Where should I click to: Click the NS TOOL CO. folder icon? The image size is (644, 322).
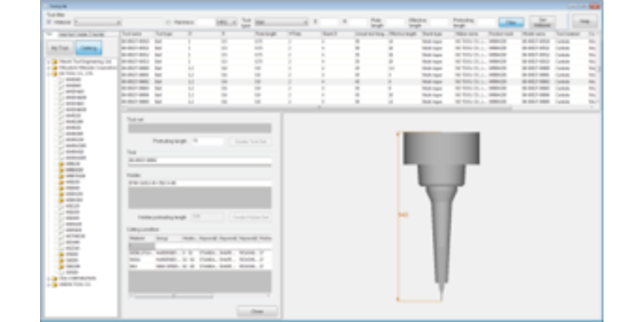click(54, 74)
